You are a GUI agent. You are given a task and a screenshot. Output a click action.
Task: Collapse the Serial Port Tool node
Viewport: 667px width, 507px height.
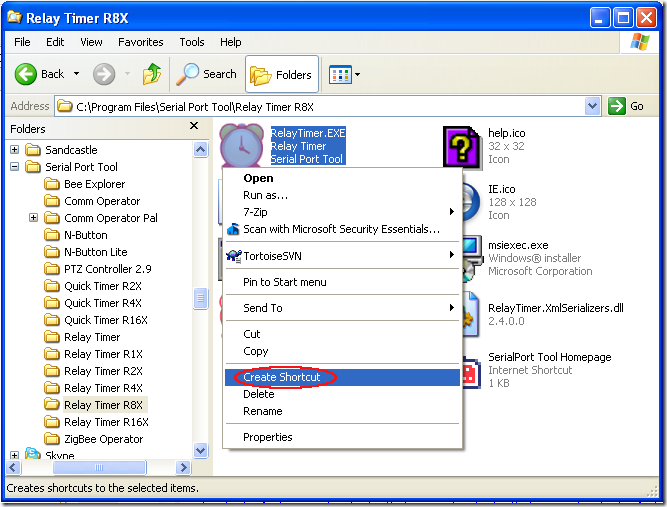pyautogui.click(x=14, y=166)
